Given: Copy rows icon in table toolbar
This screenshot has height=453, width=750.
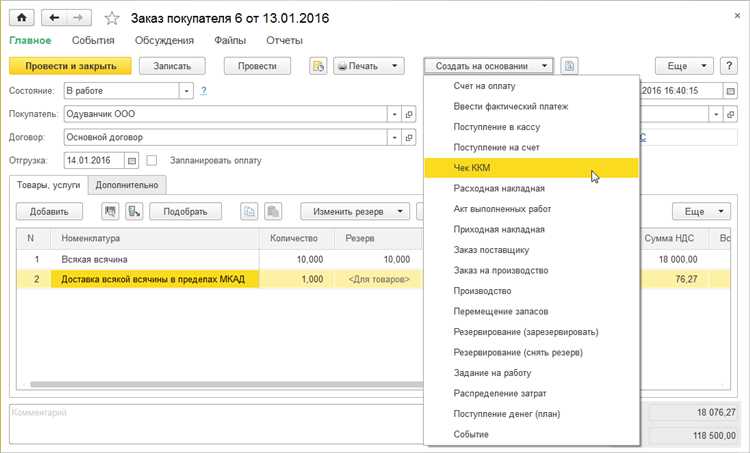Looking at the screenshot, I should [249, 211].
